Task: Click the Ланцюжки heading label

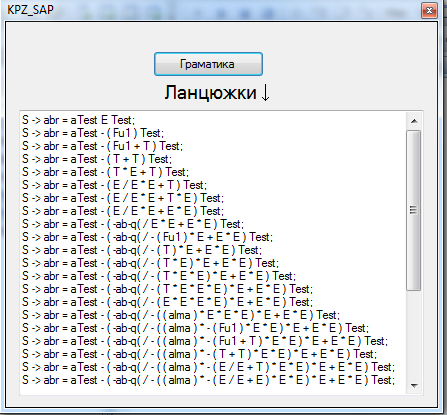Action: click(x=211, y=92)
